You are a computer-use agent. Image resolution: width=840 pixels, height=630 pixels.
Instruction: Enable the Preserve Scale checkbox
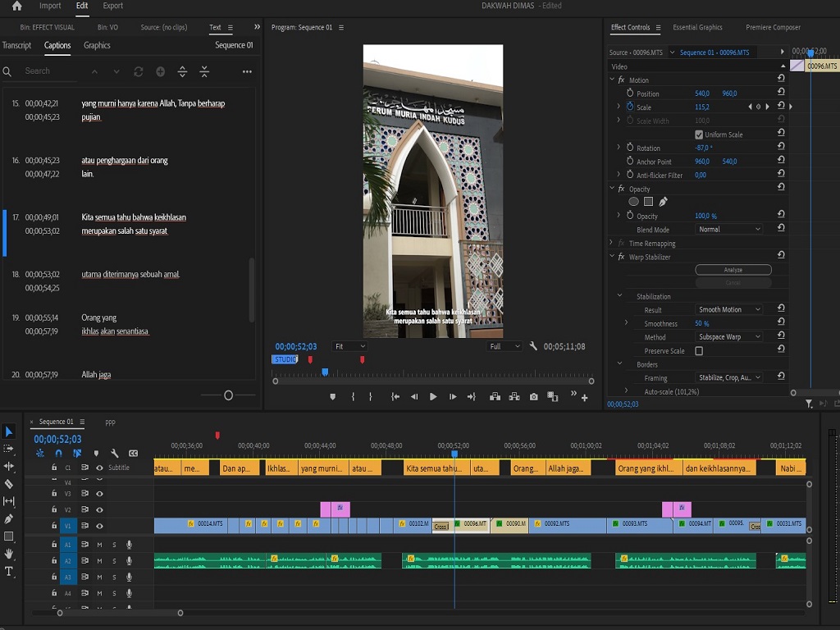click(699, 351)
